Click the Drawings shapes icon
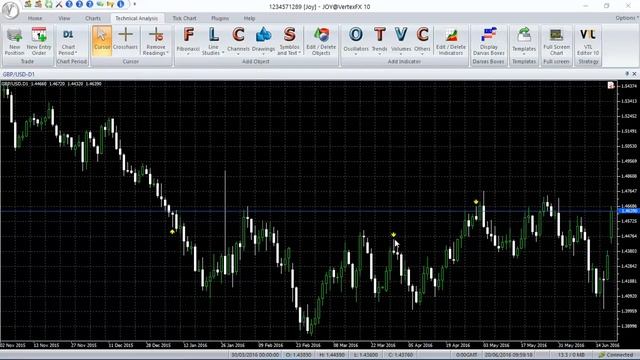Viewport: 640px width, 360px height. click(x=263, y=40)
